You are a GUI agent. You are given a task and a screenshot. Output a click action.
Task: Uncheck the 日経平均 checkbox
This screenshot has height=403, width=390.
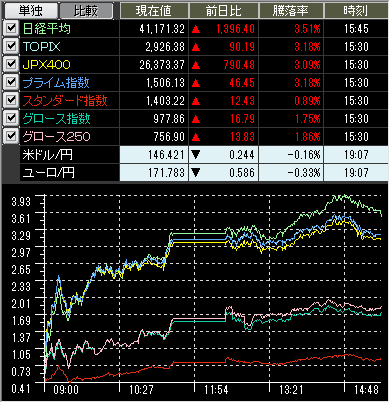11,28
